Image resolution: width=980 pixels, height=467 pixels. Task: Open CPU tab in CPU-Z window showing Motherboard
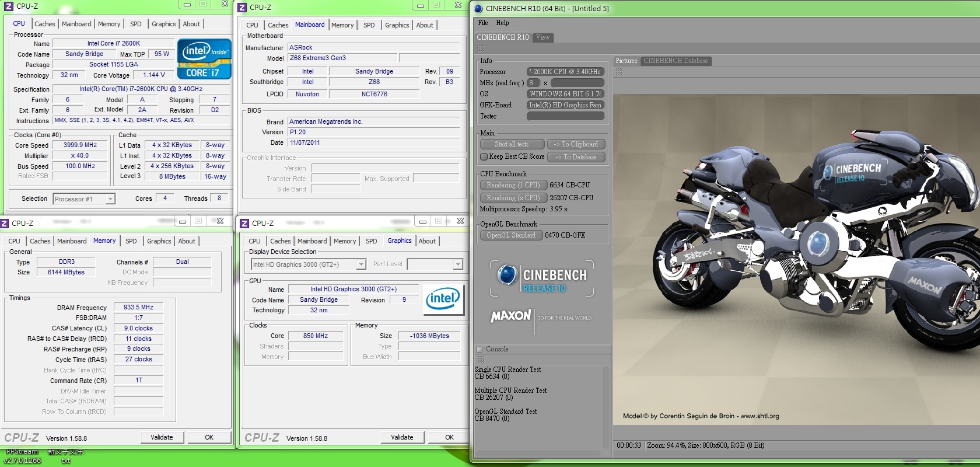pyautogui.click(x=252, y=25)
